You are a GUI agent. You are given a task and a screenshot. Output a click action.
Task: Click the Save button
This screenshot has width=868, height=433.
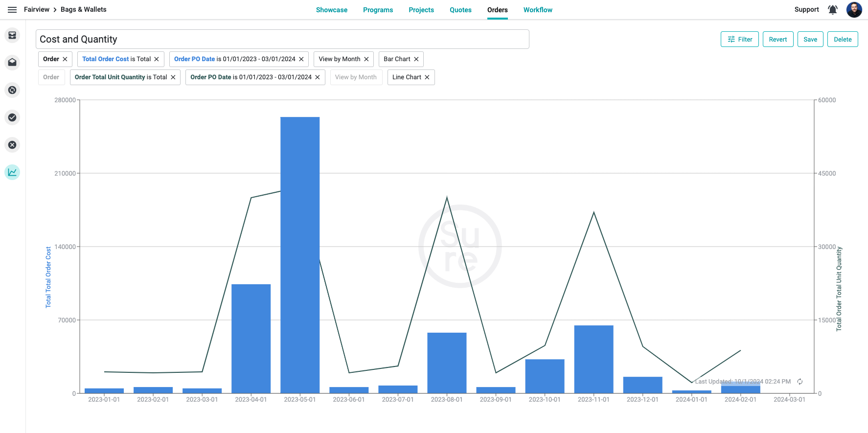(810, 40)
